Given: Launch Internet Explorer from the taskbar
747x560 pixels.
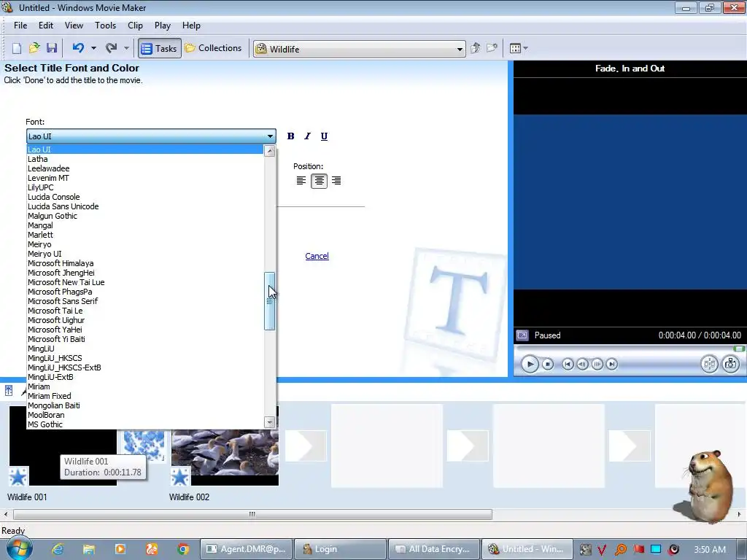Looking at the screenshot, I should 58,549.
